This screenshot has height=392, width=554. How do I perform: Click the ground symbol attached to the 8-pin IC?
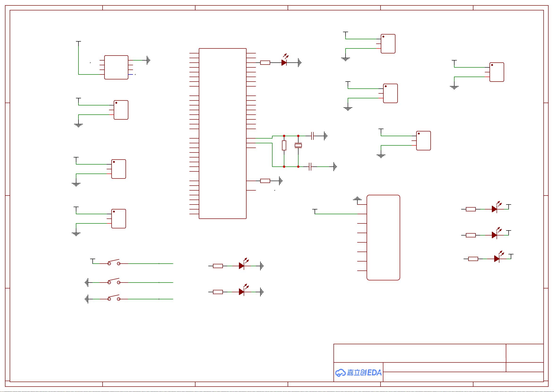click(148, 60)
